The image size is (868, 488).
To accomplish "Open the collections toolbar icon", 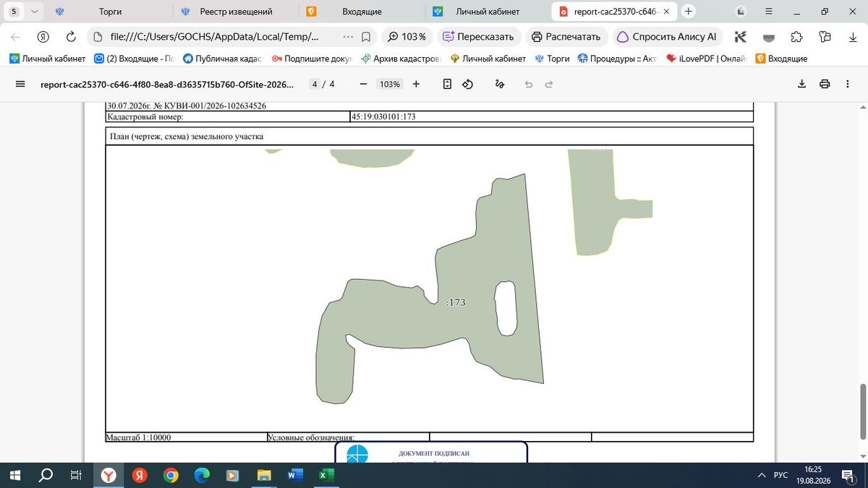I will (825, 37).
